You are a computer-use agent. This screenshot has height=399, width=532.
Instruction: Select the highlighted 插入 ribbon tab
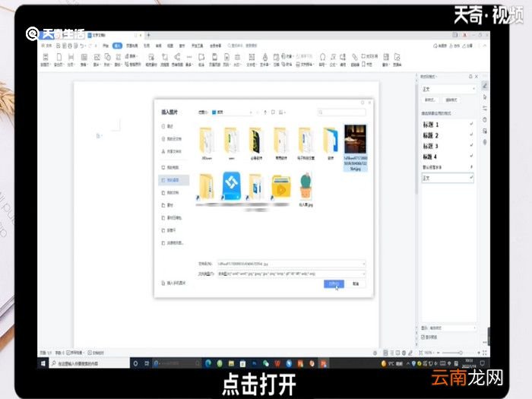[117, 46]
